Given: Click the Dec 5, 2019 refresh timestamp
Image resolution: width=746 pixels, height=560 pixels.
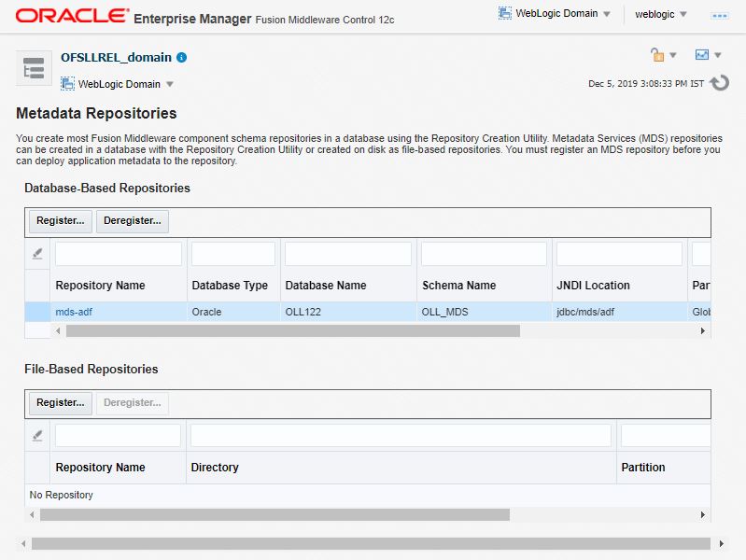Looking at the screenshot, I should (x=646, y=84).
